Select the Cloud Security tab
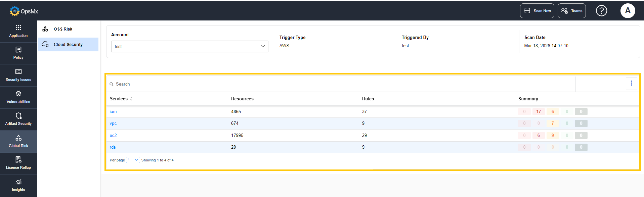This screenshot has height=197, width=644. (x=68, y=45)
